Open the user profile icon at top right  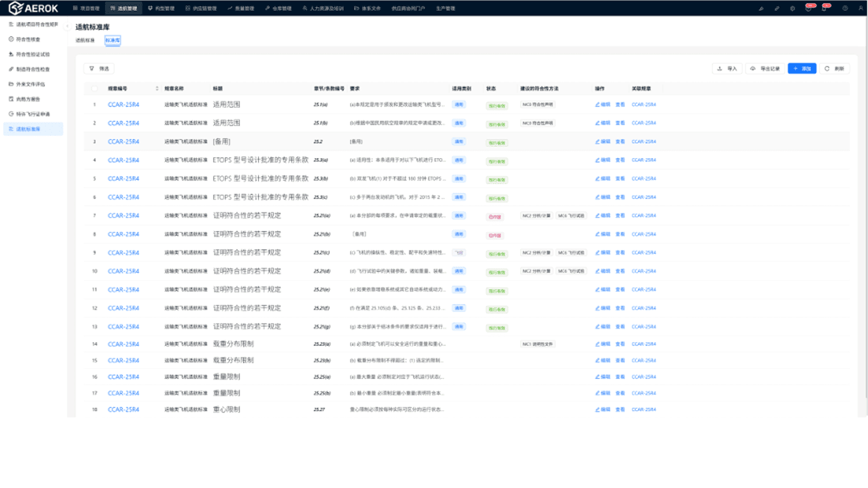860,9
